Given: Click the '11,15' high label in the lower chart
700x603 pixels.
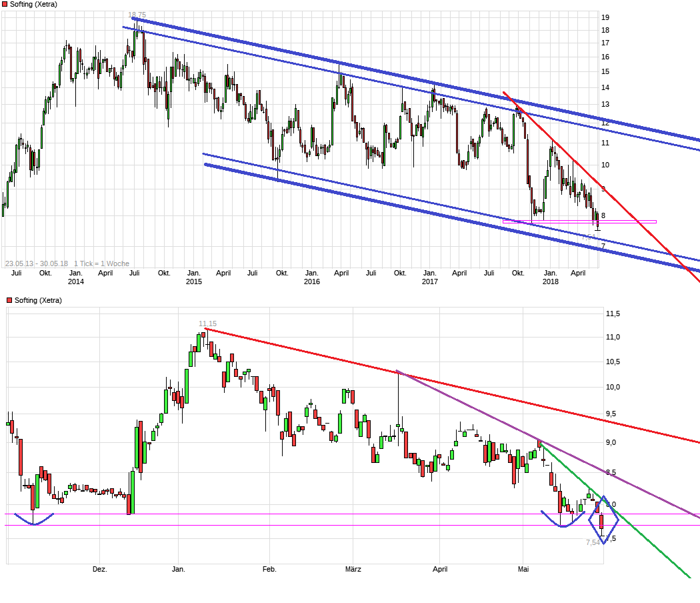Looking at the screenshot, I should pyautogui.click(x=207, y=324).
